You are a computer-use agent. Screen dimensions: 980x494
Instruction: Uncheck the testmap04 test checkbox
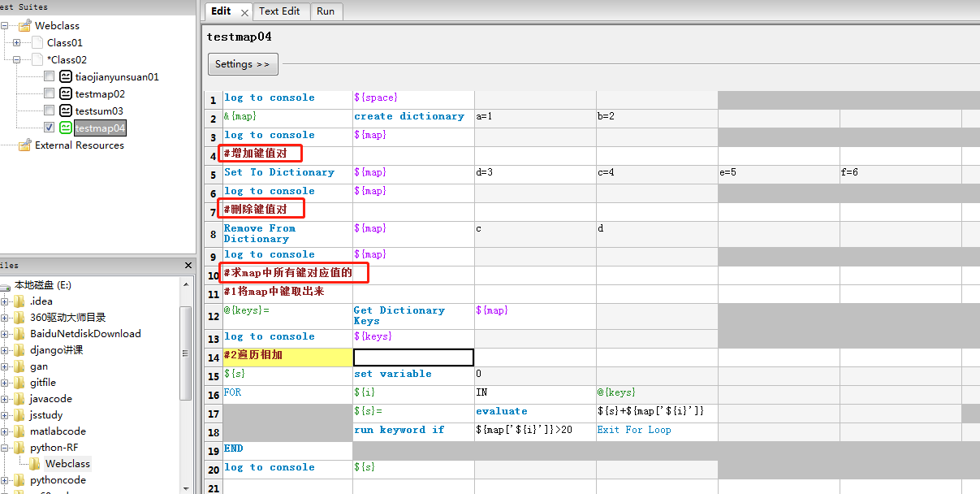[x=50, y=128]
